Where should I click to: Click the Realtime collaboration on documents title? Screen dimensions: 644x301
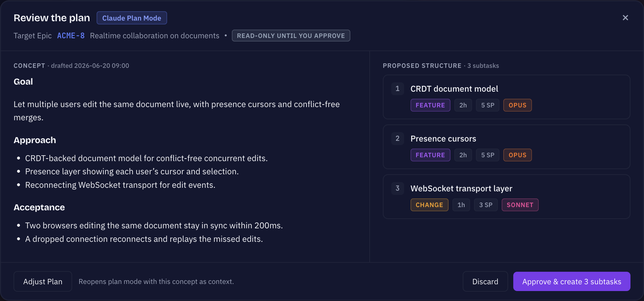[155, 36]
